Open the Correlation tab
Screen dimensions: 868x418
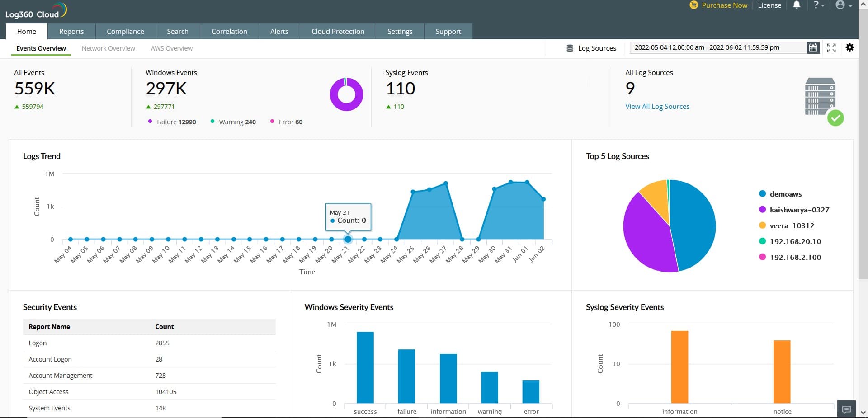click(x=229, y=31)
